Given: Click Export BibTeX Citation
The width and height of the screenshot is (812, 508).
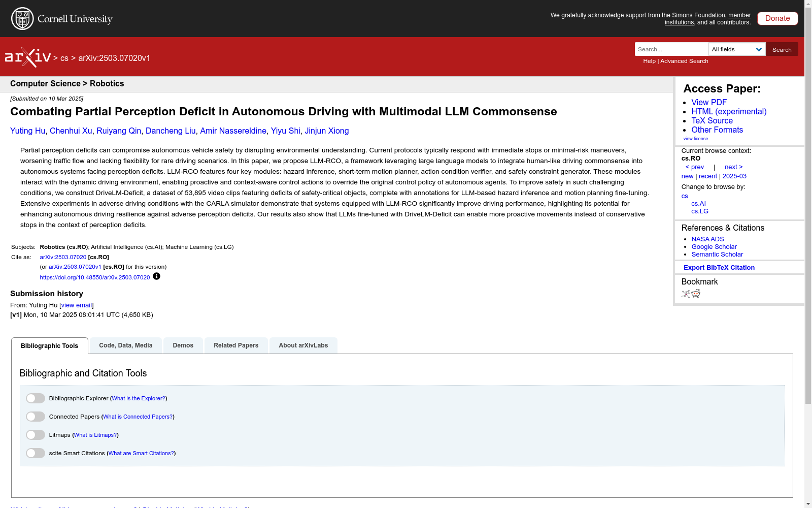Looking at the screenshot, I should point(719,268).
